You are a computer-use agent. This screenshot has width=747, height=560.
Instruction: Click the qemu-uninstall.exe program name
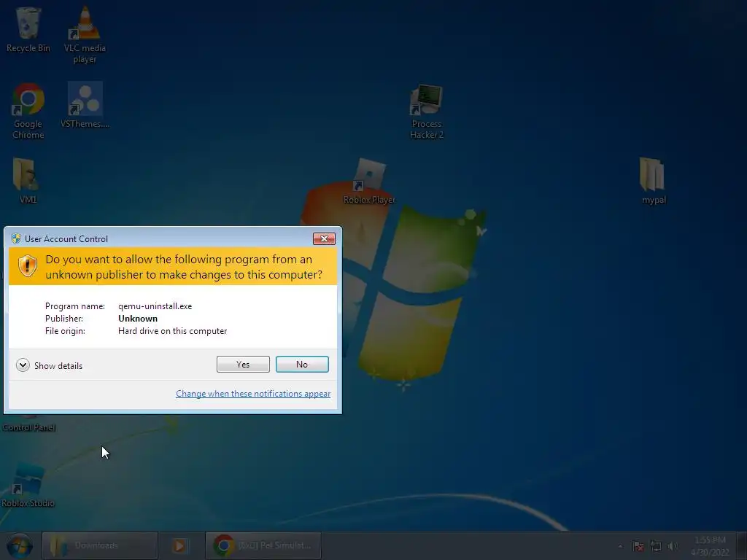[x=155, y=306]
